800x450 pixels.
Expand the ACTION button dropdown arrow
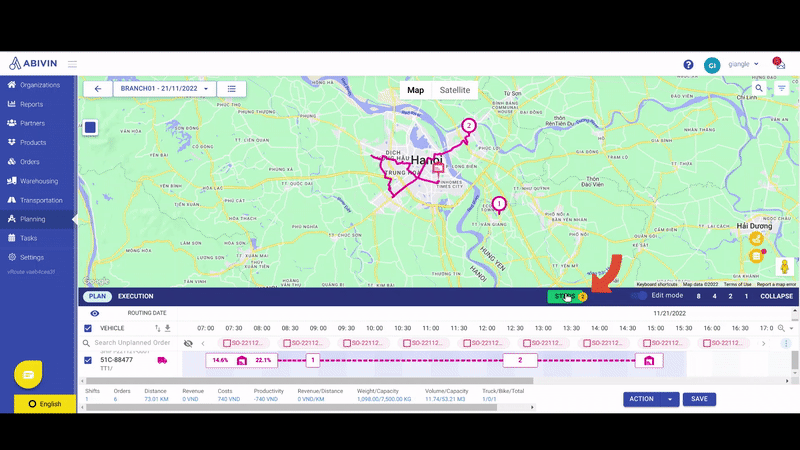pyautogui.click(x=670, y=399)
